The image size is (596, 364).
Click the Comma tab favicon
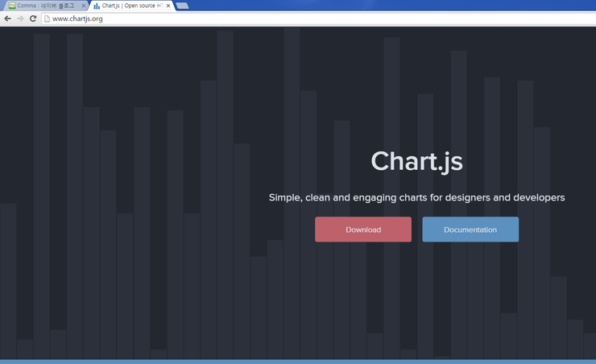(x=12, y=6)
